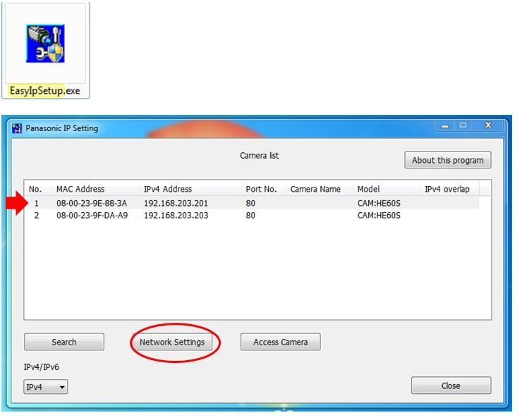Click the About this program button
Screen dimensions: 522x420
click(448, 160)
